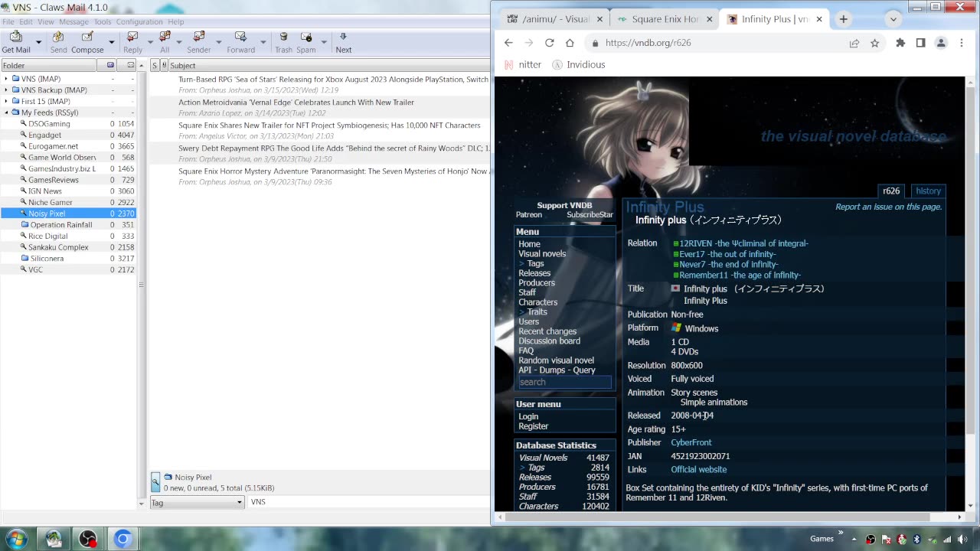Open the Tag filter dropdown
The height and width of the screenshot is (551, 980).
(197, 502)
